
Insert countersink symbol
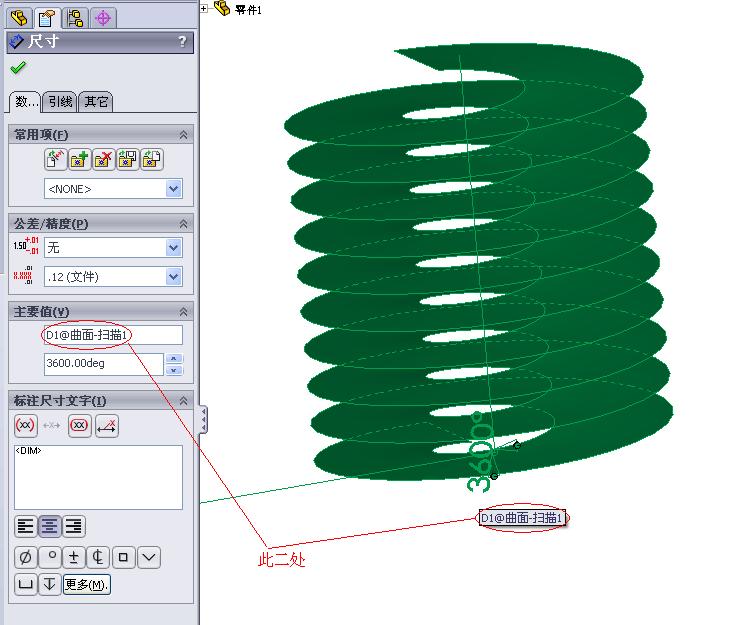(x=149, y=557)
